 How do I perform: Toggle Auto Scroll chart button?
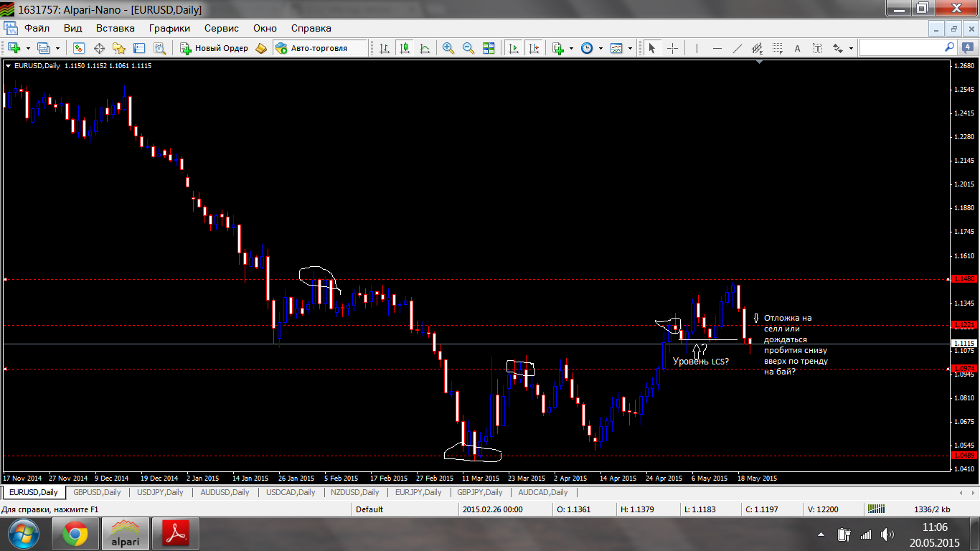tap(513, 48)
